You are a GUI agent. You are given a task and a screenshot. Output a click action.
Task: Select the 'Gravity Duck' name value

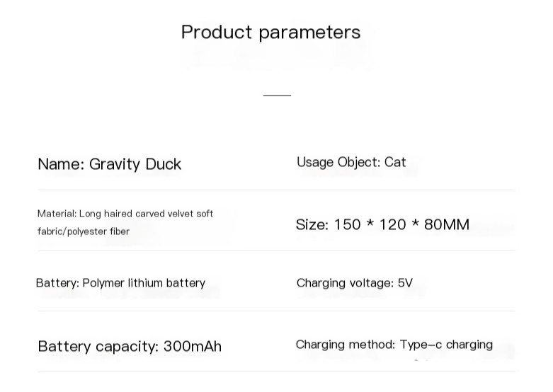[x=135, y=164]
